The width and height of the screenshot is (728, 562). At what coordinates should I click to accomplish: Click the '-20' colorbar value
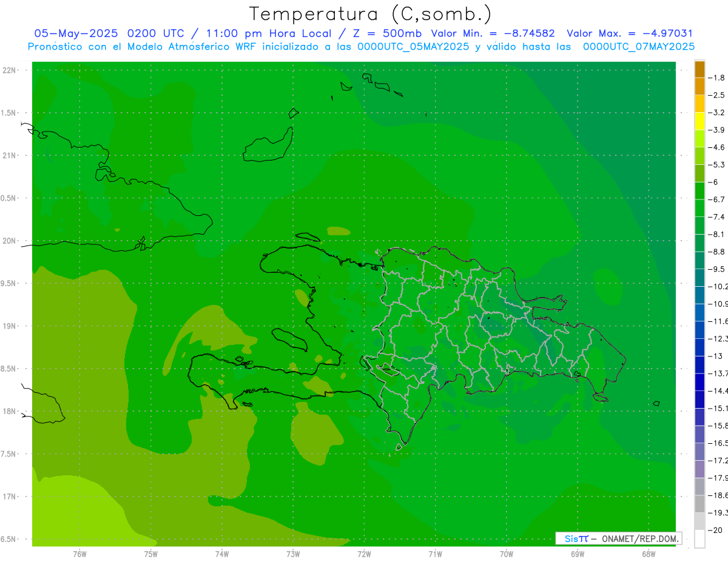[715, 530]
